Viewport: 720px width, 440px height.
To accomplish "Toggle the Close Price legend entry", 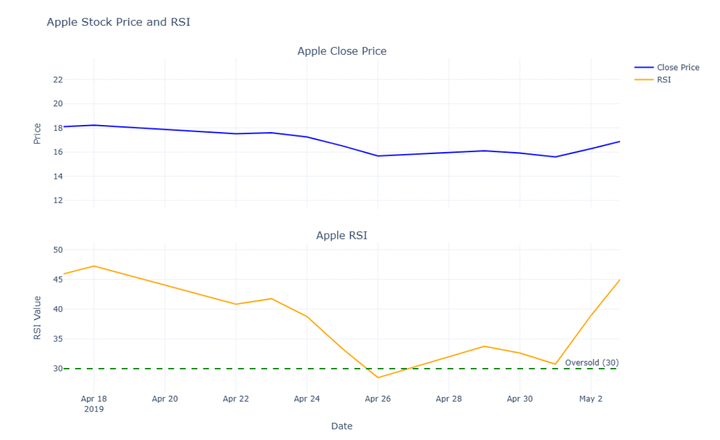I will [x=677, y=68].
